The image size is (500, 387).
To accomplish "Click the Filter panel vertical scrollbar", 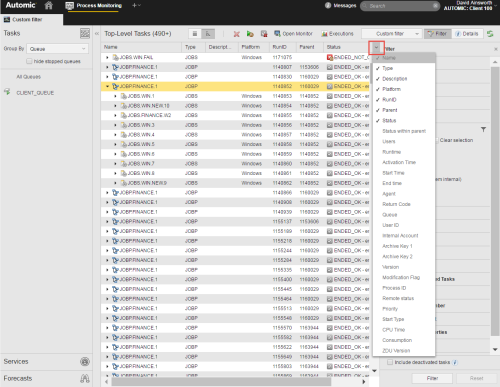I will (495, 201).
